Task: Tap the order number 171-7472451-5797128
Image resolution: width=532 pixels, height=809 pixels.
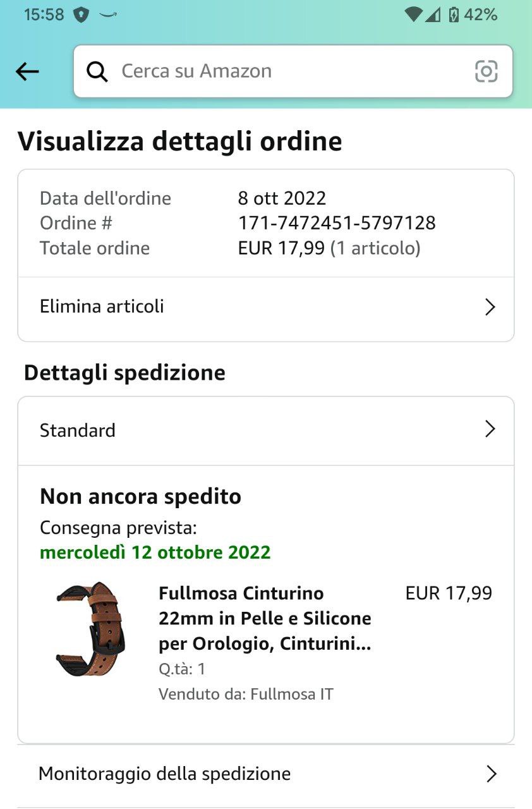Action: click(x=337, y=223)
